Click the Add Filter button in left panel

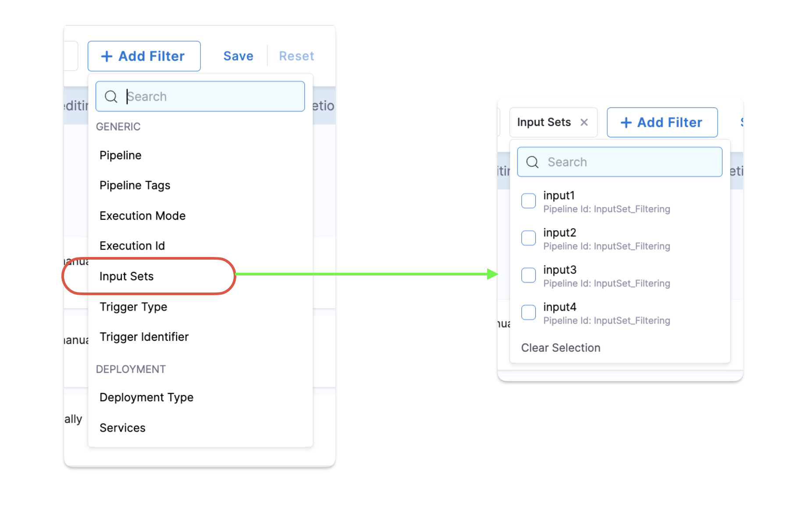pyautogui.click(x=144, y=56)
